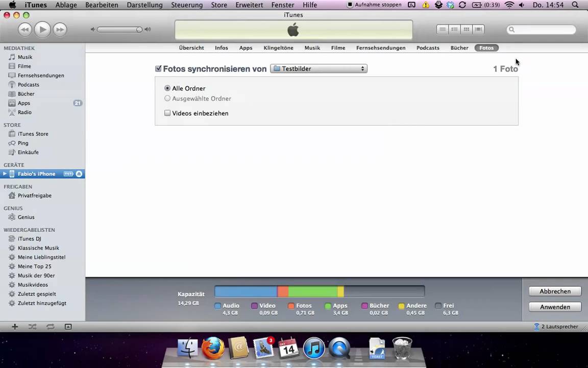588x368 pixels.
Task: Select Alle Ordner radio button
Action: click(x=167, y=88)
